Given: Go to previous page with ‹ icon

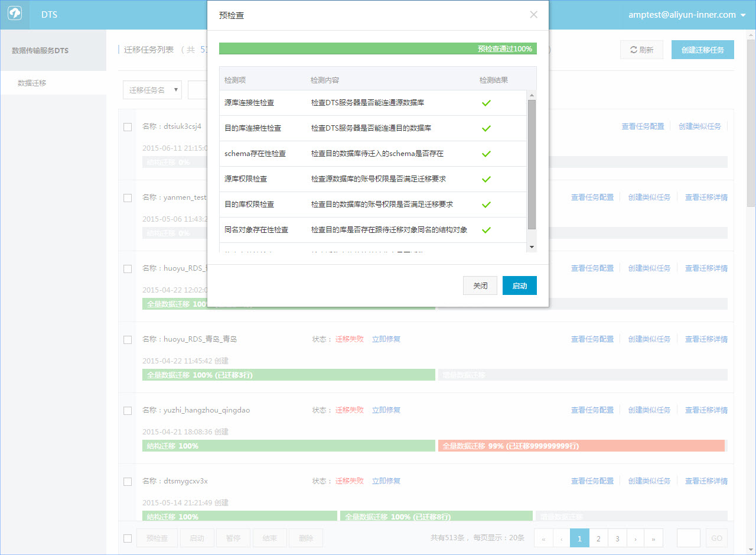Looking at the screenshot, I should pos(561,538).
